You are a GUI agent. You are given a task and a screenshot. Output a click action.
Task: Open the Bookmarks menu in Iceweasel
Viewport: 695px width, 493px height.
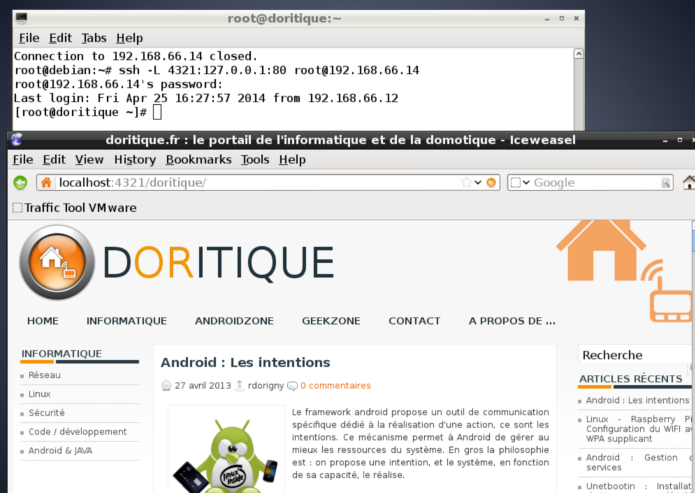(x=198, y=159)
